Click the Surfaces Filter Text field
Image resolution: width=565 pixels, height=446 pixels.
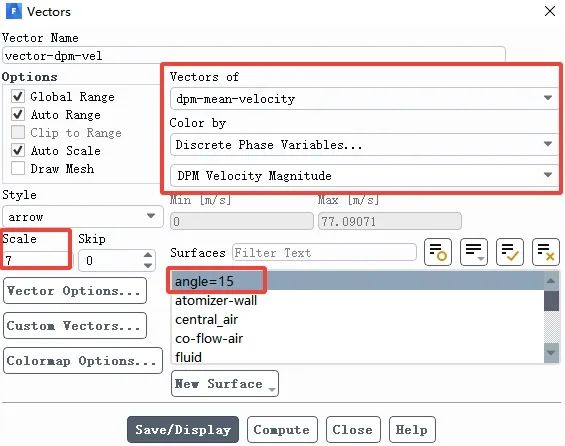(x=324, y=252)
